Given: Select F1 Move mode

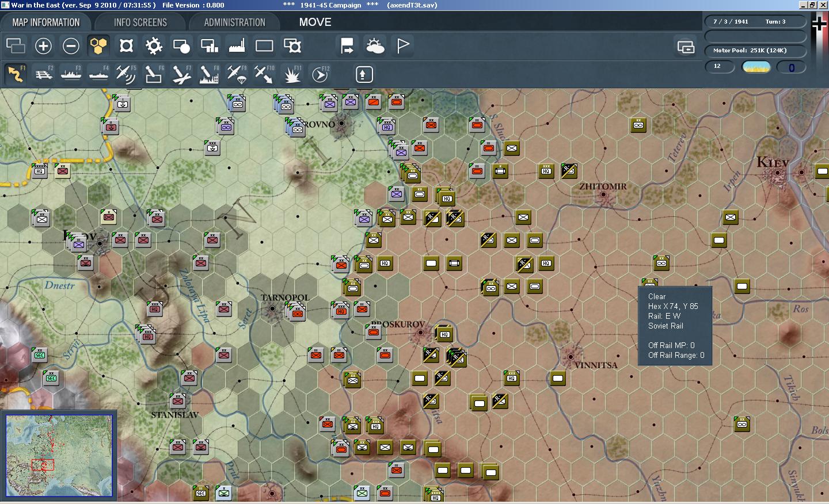Looking at the screenshot, I should click(16, 74).
